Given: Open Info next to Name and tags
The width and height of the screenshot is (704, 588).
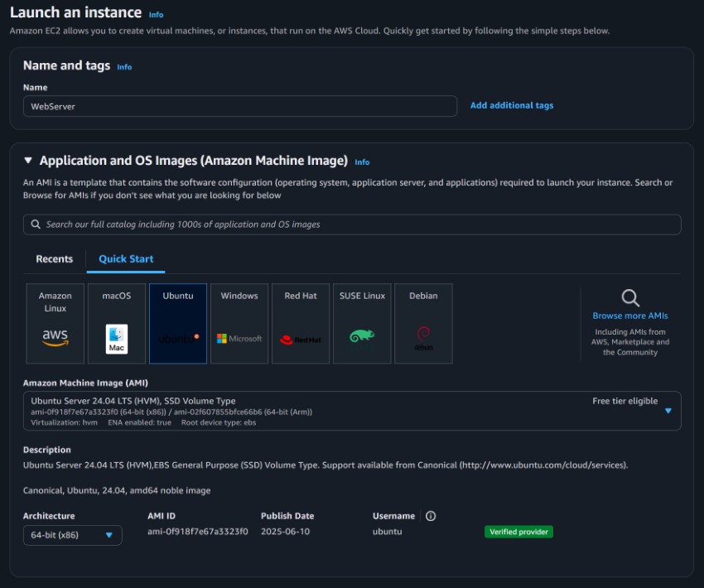Looking at the screenshot, I should coord(123,67).
